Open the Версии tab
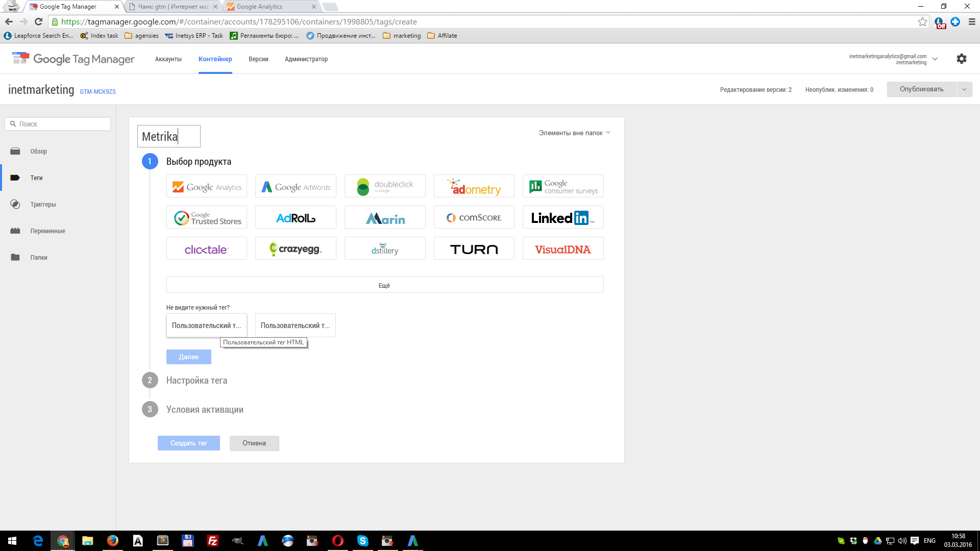Viewport: 980px width, 551px height. tap(258, 59)
